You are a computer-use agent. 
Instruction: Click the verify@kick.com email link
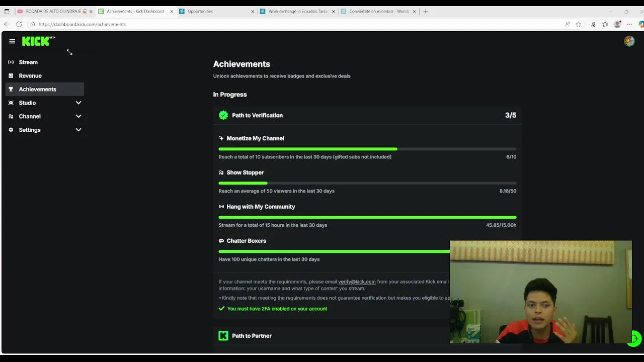357,282
